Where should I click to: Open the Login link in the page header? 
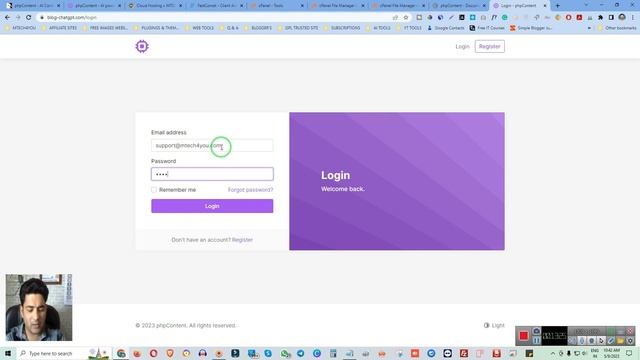coord(462,47)
